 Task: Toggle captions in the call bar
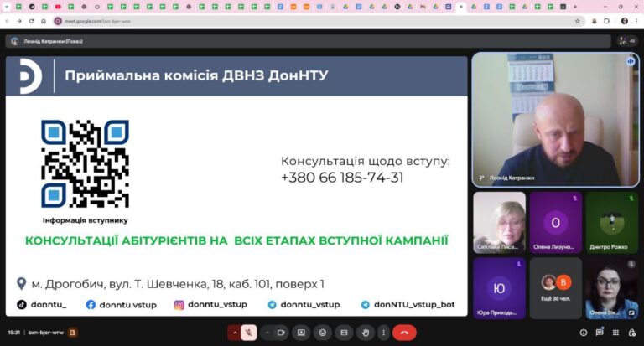(x=344, y=333)
